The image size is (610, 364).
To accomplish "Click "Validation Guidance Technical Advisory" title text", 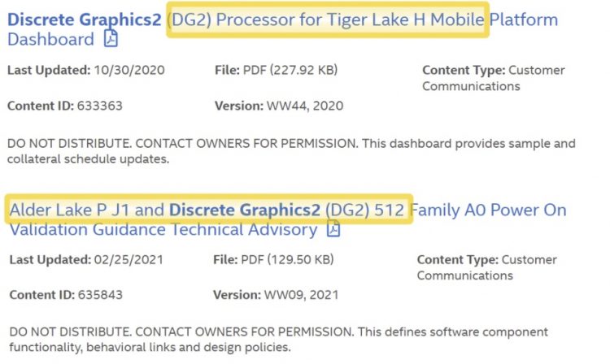I will click(163, 229).
